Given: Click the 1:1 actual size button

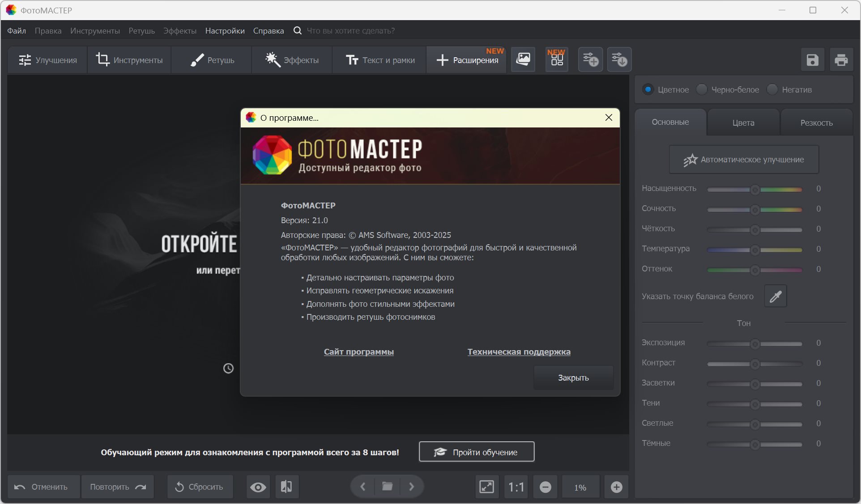Looking at the screenshot, I should point(516,487).
